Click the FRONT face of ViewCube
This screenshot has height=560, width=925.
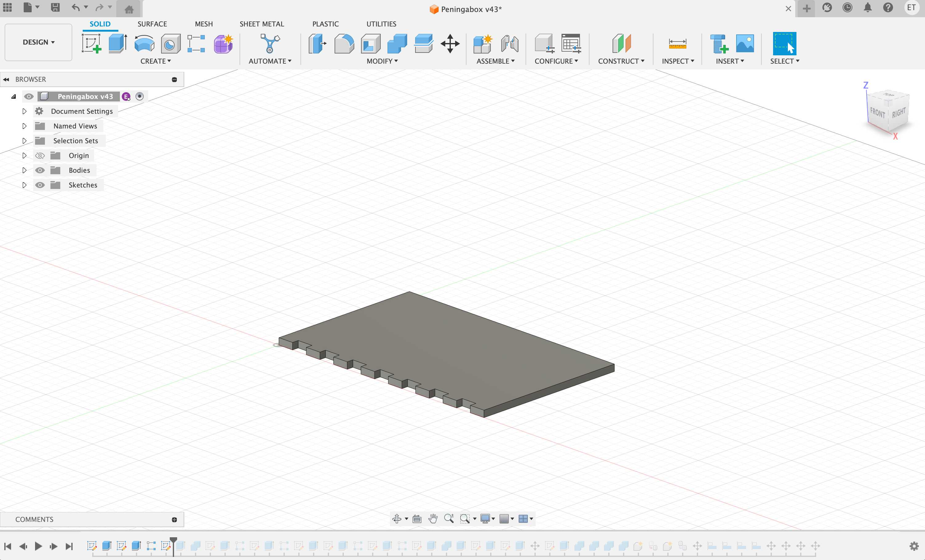point(877,112)
